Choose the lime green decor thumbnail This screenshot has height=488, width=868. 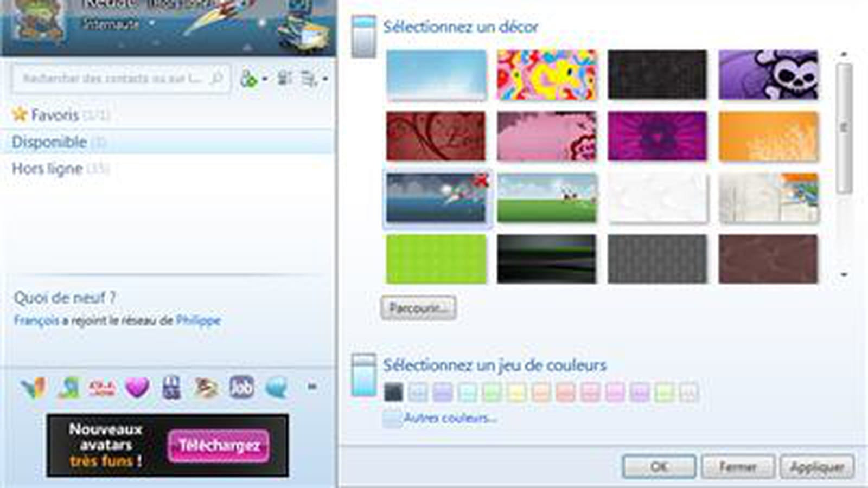(436, 259)
